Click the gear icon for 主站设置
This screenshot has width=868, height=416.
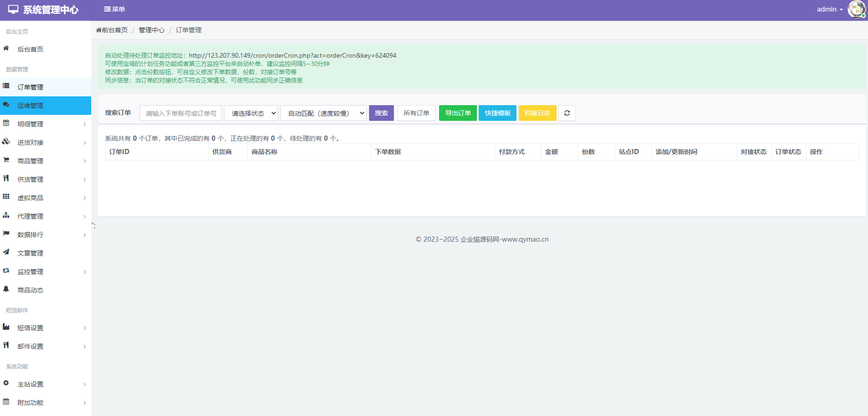coord(6,383)
